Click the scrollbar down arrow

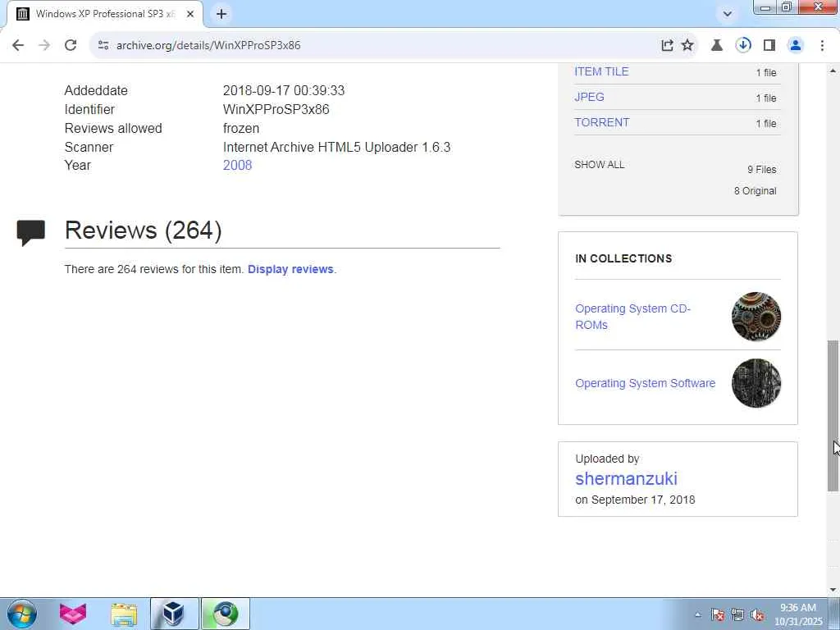(833, 590)
